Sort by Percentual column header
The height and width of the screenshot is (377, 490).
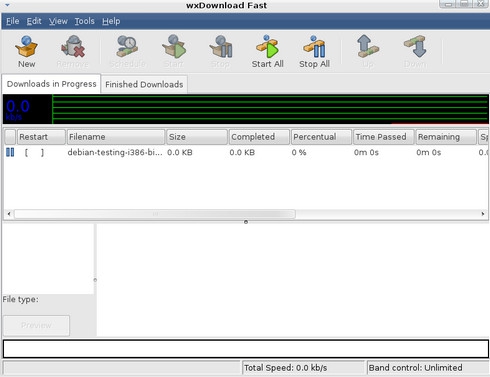click(321, 137)
